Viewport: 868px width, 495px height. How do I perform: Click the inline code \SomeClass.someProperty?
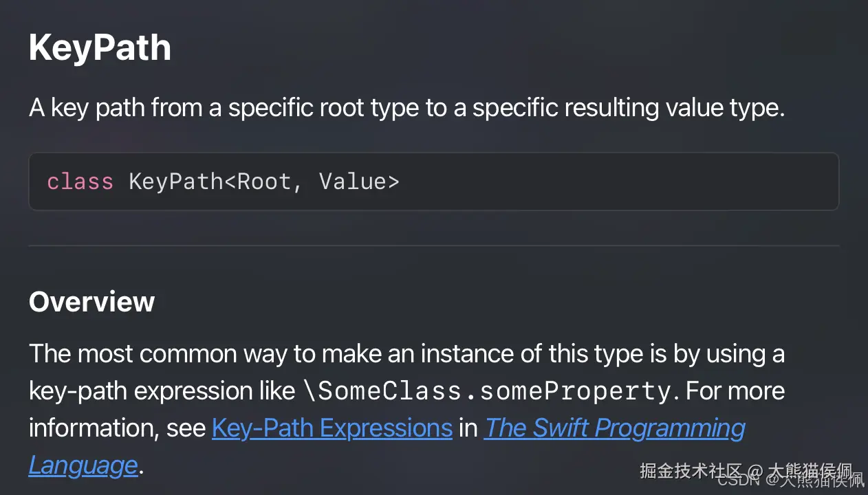click(x=487, y=391)
